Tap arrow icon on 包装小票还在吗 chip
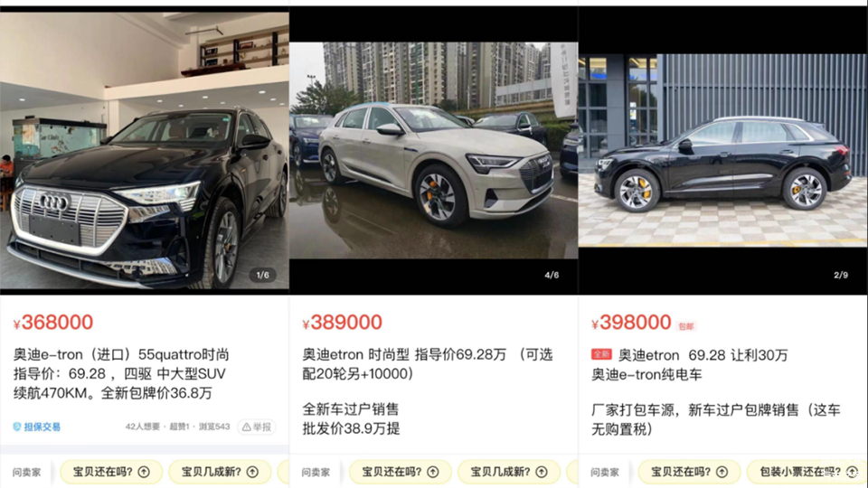The width and height of the screenshot is (868, 488). (x=852, y=472)
